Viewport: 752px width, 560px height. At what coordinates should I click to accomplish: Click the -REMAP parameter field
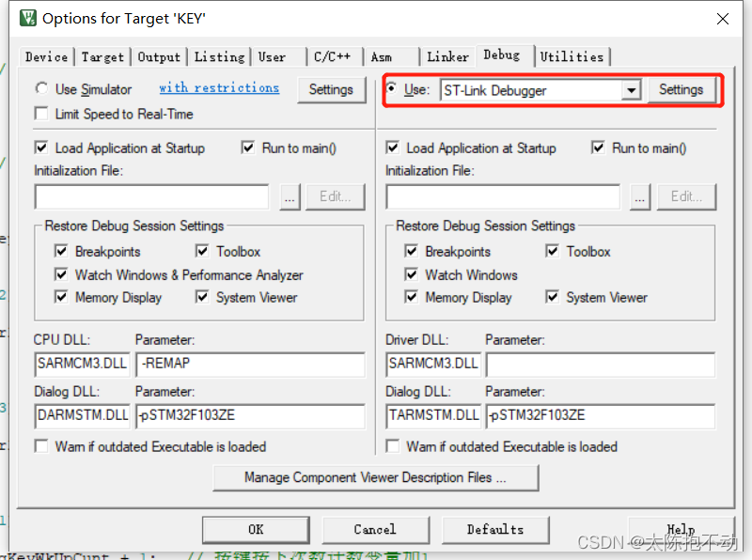coord(251,364)
